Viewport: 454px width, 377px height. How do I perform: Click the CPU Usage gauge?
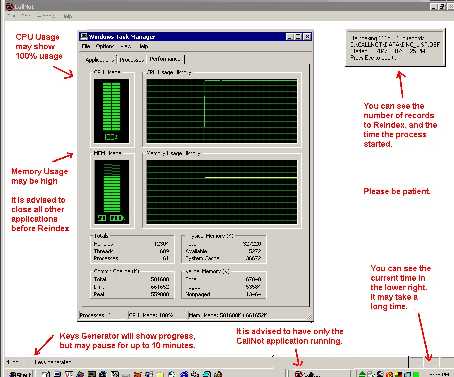tap(111, 111)
